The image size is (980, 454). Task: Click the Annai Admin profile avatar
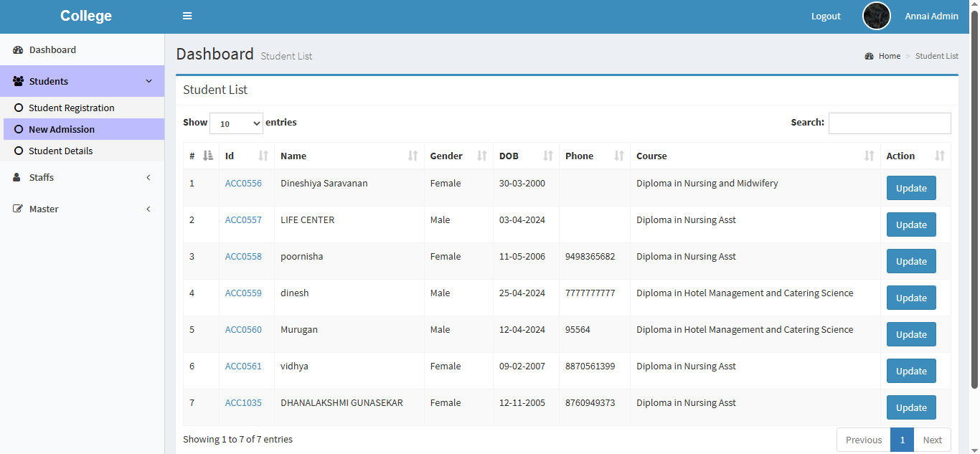click(876, 16)
